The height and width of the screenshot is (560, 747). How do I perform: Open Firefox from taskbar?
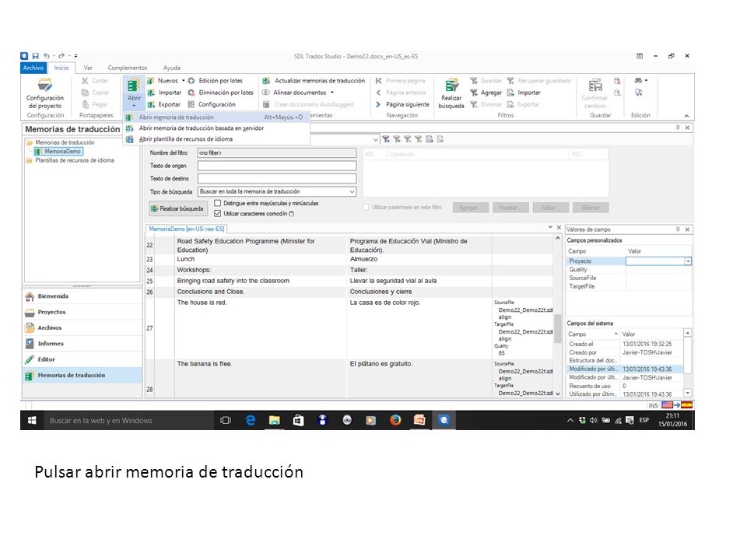pos(395,421)
